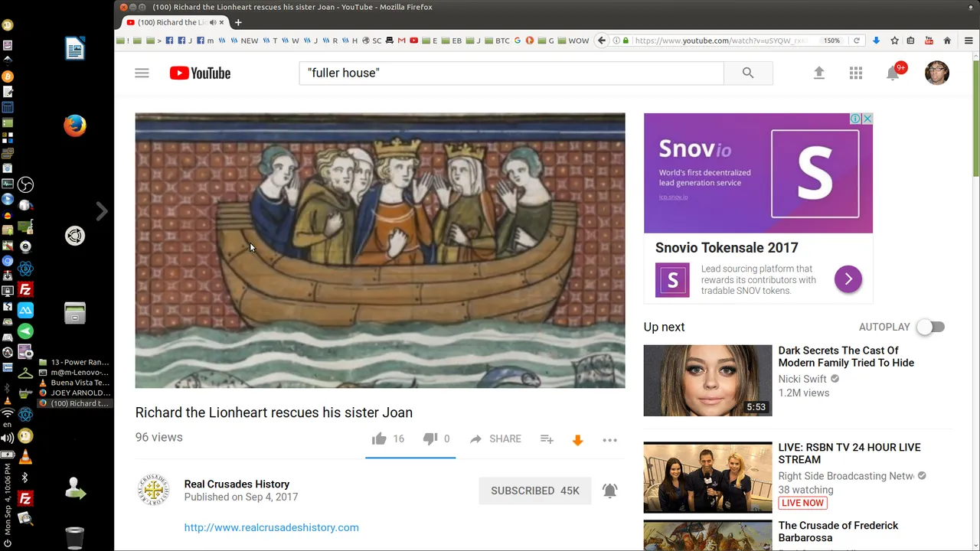
Task: Open a new tab with plus button
Action: click(x=238, y=22)
